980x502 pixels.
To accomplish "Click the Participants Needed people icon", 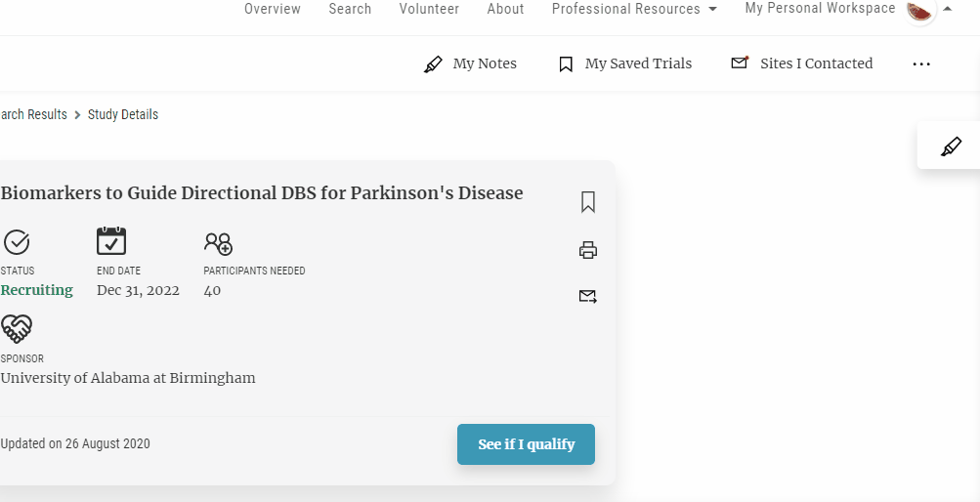I will click(218, 243).
